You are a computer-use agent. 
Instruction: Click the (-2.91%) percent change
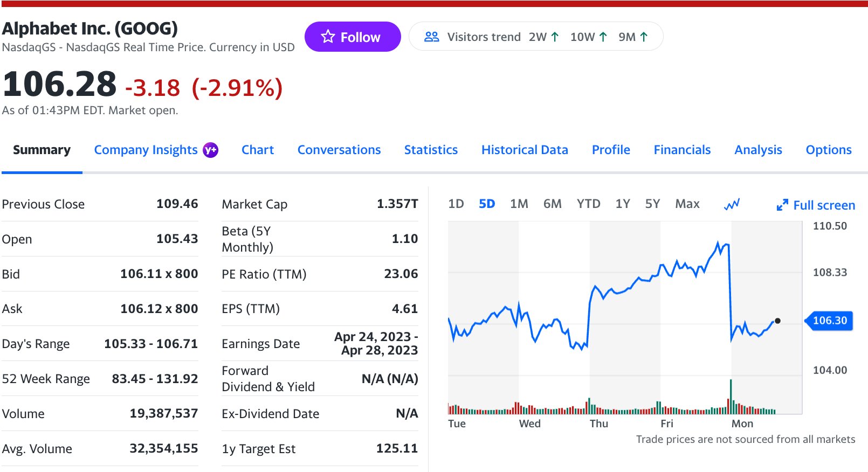click(237, 88)
